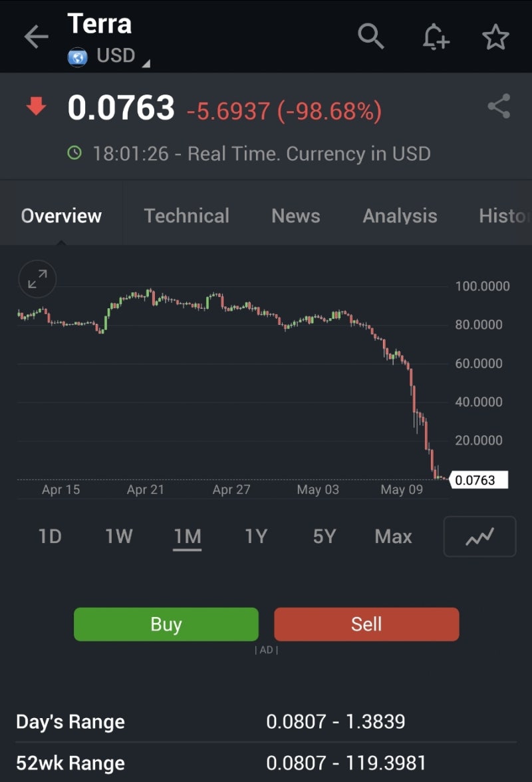Open the News tab
Viewport: 532px width, 782px height.
[x=295, y=216]
